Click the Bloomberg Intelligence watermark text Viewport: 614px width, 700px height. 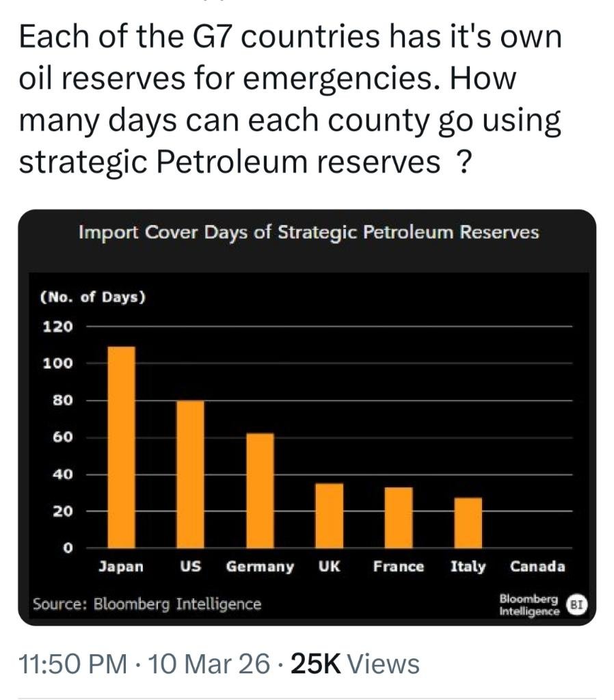[529, 605]
